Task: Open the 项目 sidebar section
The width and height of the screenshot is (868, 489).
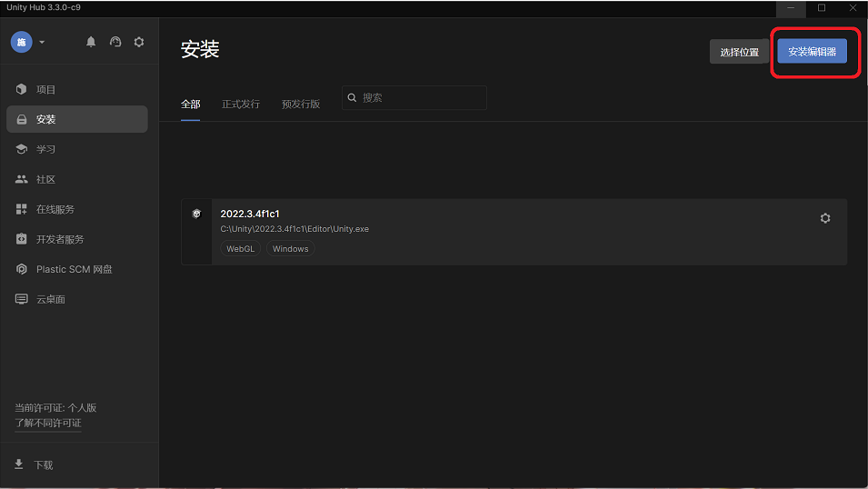Action: (x=77, y=89)
